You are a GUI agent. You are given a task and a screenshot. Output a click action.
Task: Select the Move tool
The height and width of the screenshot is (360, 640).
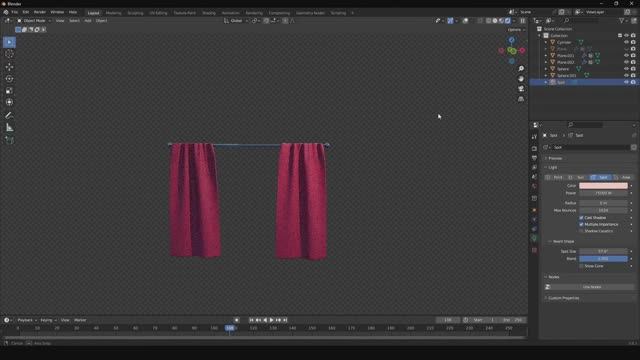pyautogui.click(x=9, y=67)
